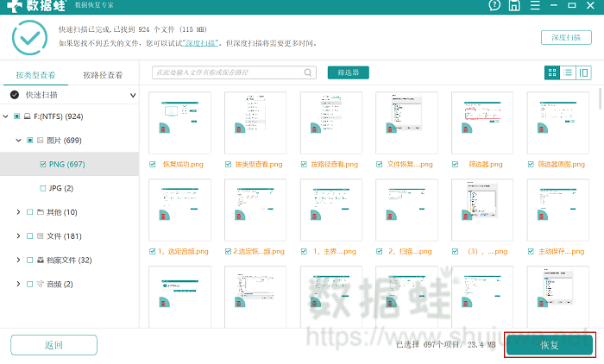Click the 音频 audio icon
The height and width of the screenshot is (364, 604).
40,284
